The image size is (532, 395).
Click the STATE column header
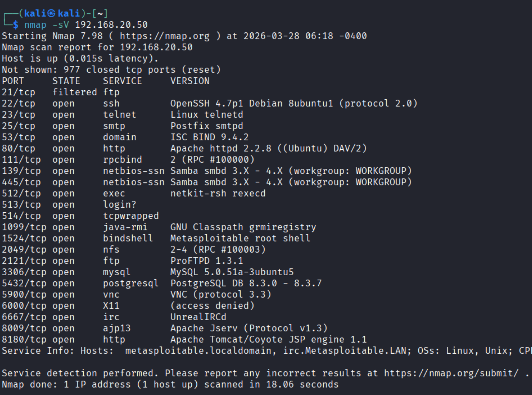click(66, 81)
